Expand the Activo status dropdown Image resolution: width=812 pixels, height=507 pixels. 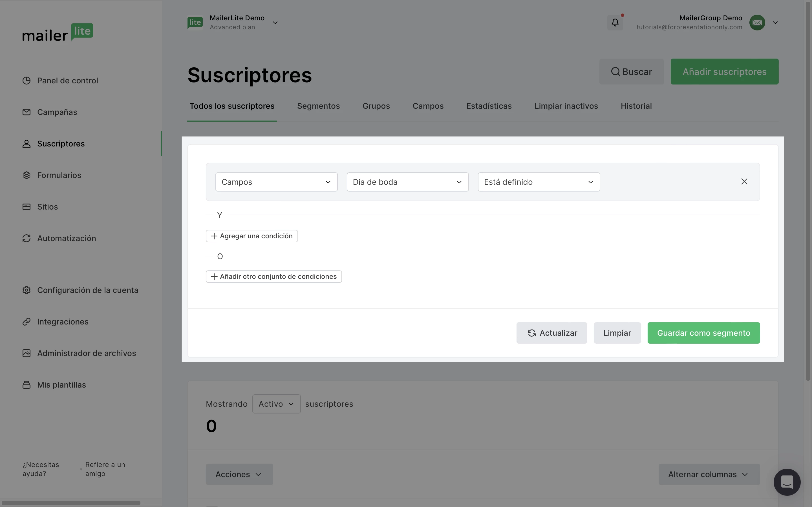pyautogui.click(x=276, y=404)
